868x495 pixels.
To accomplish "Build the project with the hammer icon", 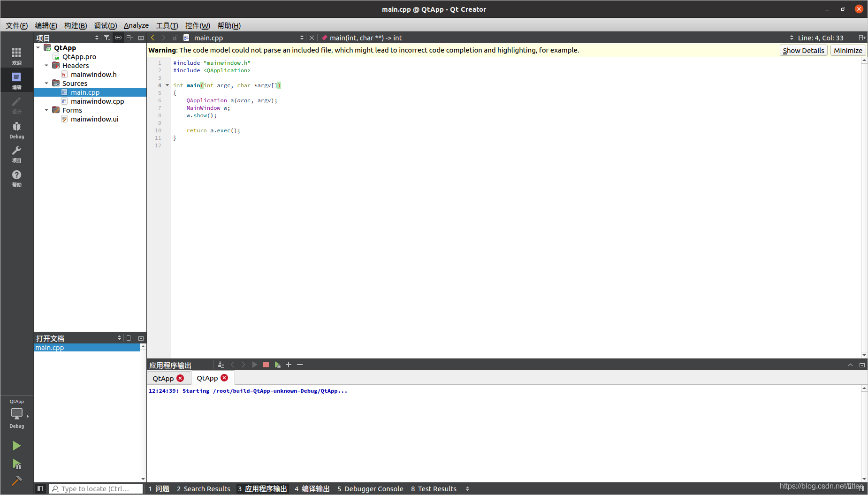I will tap(16, 481).
